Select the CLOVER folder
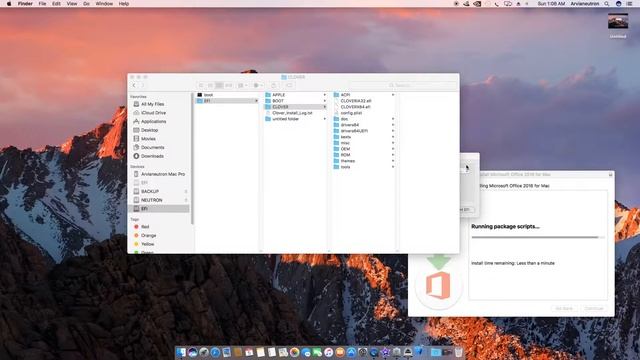 (x=295, y=107)
